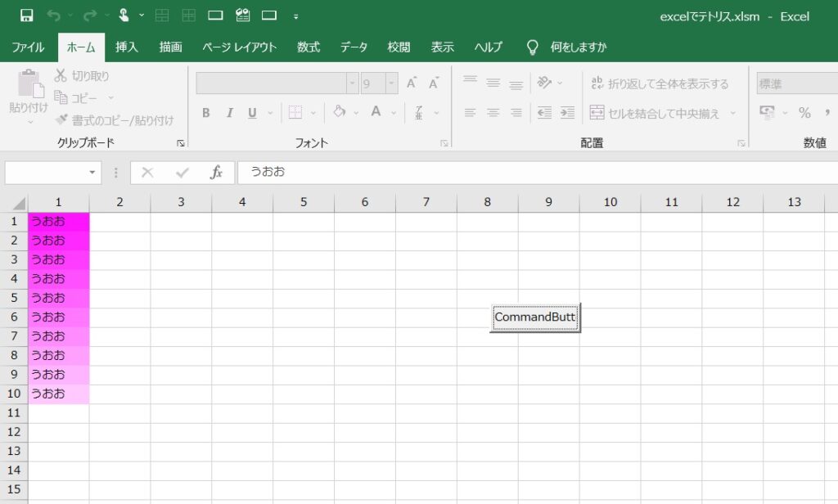
Task: Click the Copy icon
Action: 61,97
